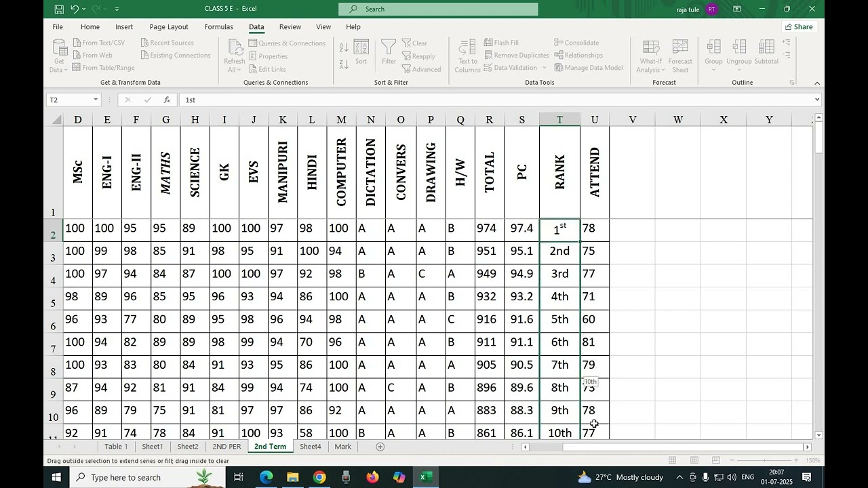Click the Relationships button
Screen dimensions: 868x488
(578, 55)
